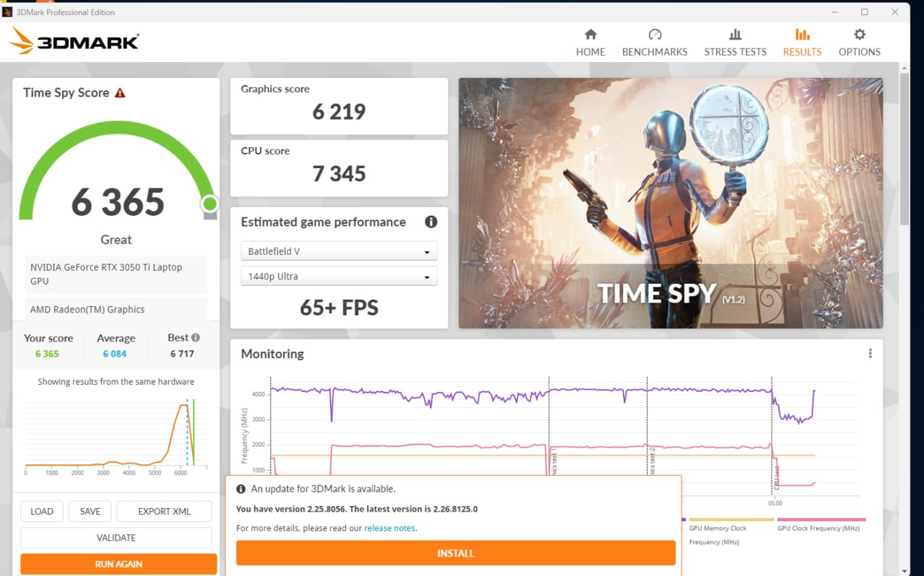Click the LOAD button
Screen dimensions: 924x576
[42, 511]
